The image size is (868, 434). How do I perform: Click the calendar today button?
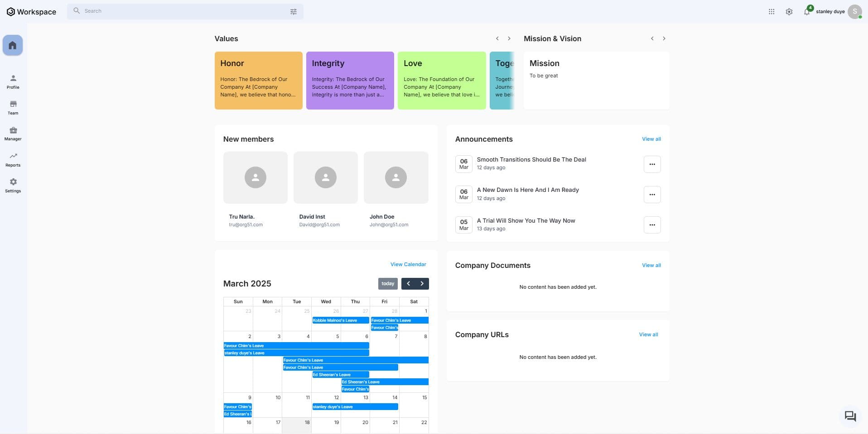pyautogui.click(x=388, y=284)
